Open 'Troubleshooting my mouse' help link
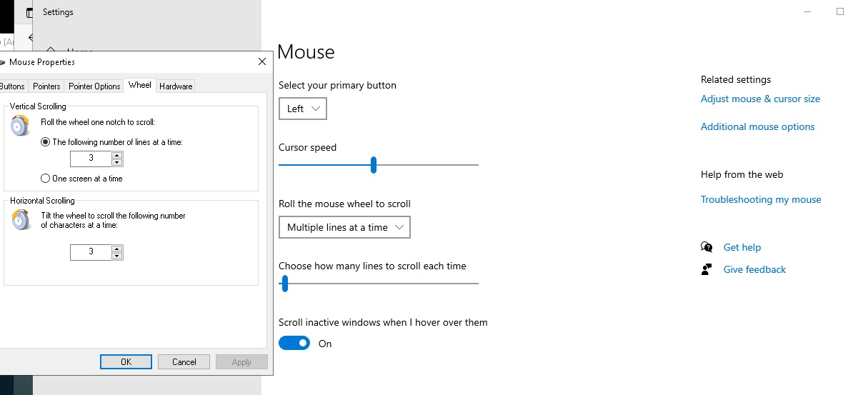Viewport: 868px width, 395px height. pos(761,200)
